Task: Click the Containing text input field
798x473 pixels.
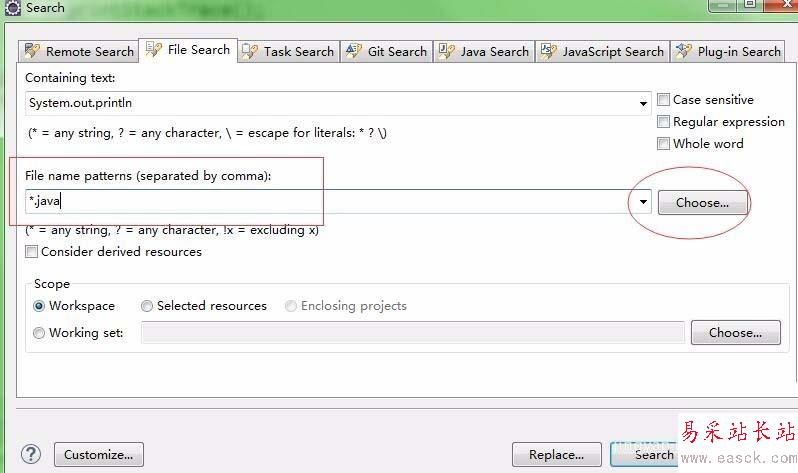Action: [330, 103]
